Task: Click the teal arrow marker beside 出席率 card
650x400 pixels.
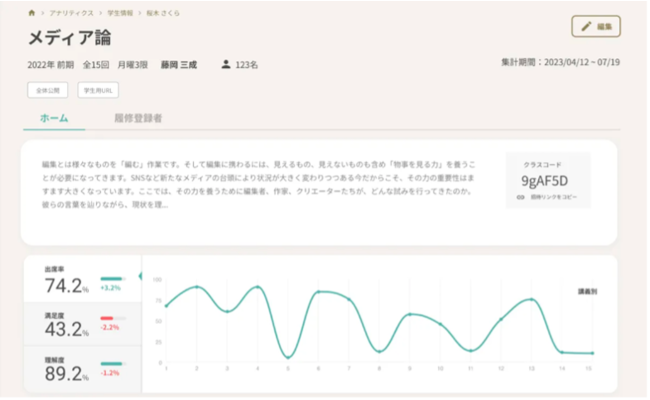Action: pos(140,275)
